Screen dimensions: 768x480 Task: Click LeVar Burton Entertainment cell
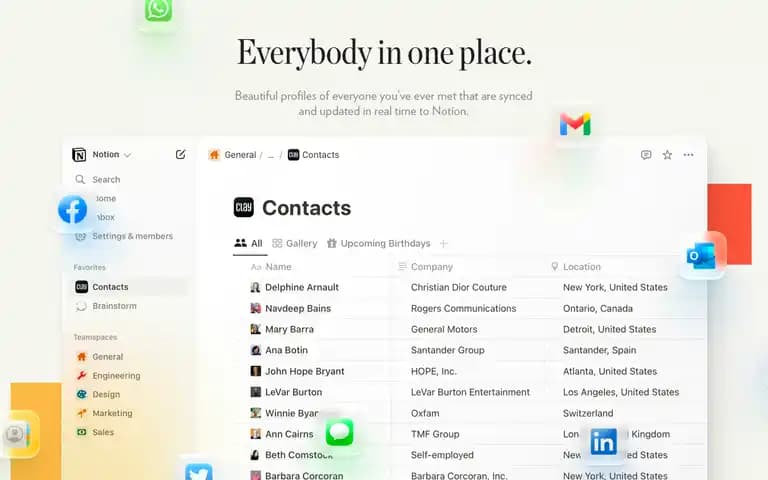470,392
